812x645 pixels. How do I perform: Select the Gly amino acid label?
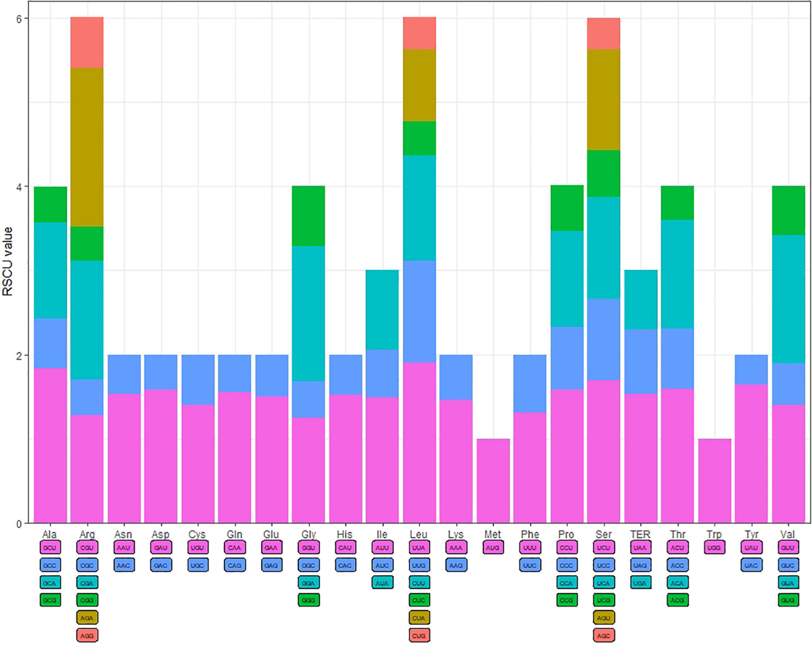click(309, 535)
